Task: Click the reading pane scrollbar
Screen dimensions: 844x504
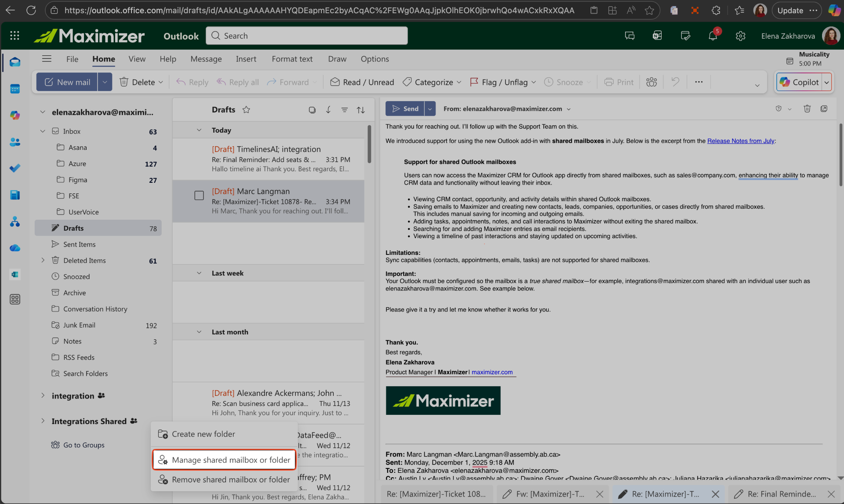Action: coord(840,154)
